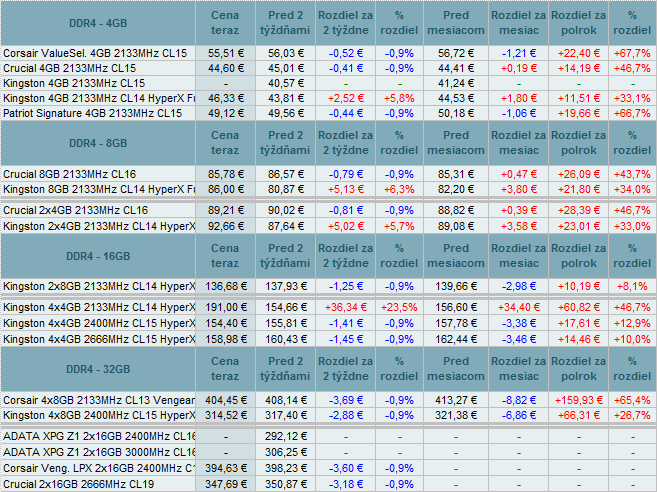
Task: Click Pred 2 týždňami header in DDR4 - 32GB section
Action: point(285,369)
